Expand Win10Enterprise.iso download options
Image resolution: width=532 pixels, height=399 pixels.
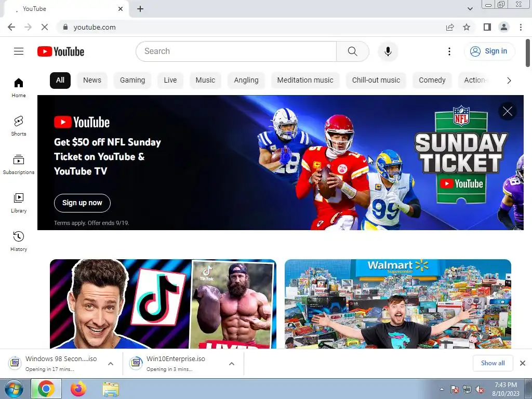tap(232, 363)
